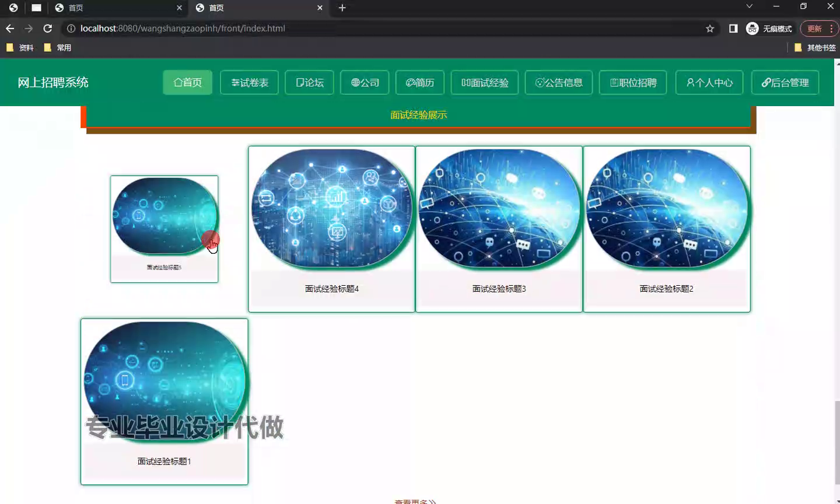Open the 论坛 navigation item

click(309, 83)
